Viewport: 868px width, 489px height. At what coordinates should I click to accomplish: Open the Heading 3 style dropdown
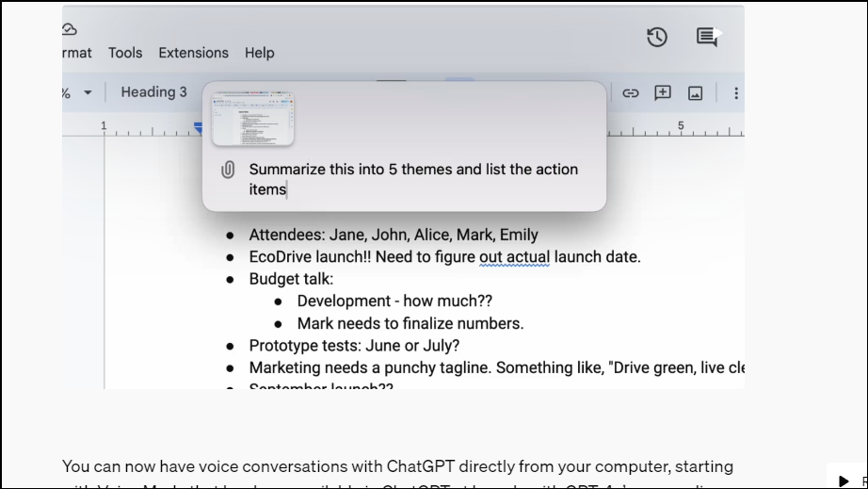point(153,92)
